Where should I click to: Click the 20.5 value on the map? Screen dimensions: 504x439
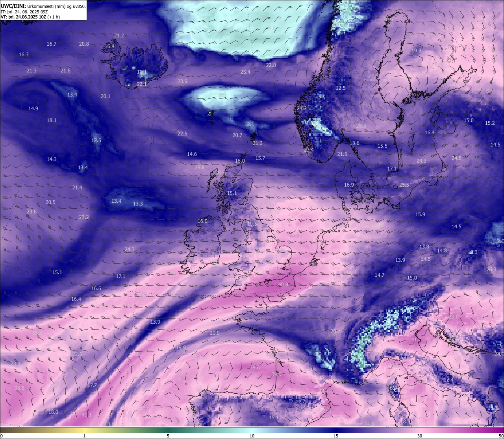(x=50, y=202)
